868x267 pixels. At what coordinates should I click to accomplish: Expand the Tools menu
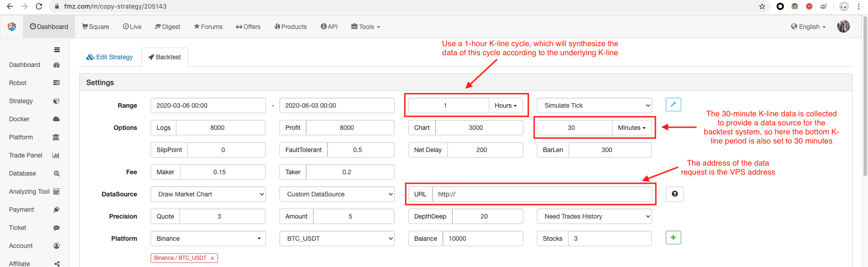(x=365, y=27)
